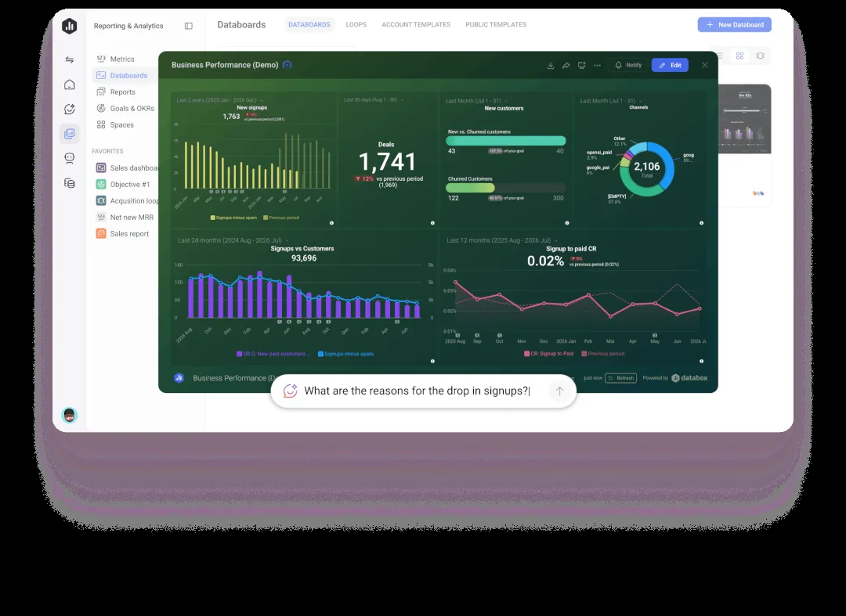Open user profile avatar

coord(70,415)
